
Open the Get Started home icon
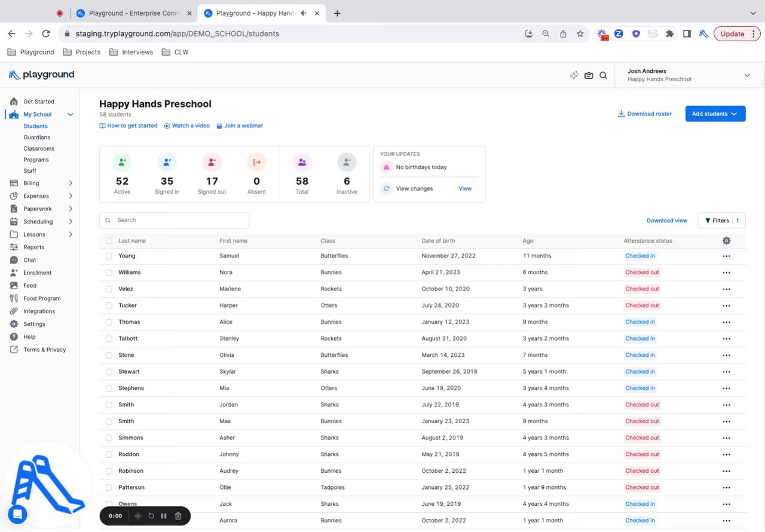(14, 102)
